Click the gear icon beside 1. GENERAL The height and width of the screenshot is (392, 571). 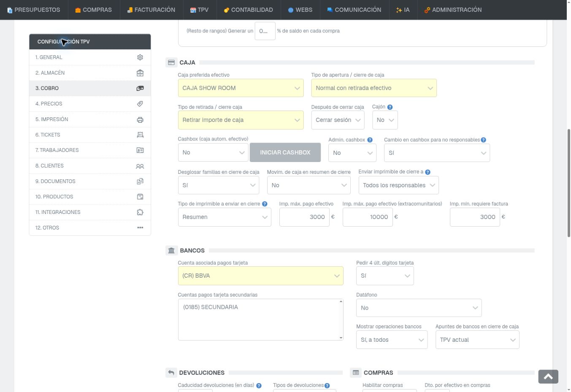[x=140, y=57]
